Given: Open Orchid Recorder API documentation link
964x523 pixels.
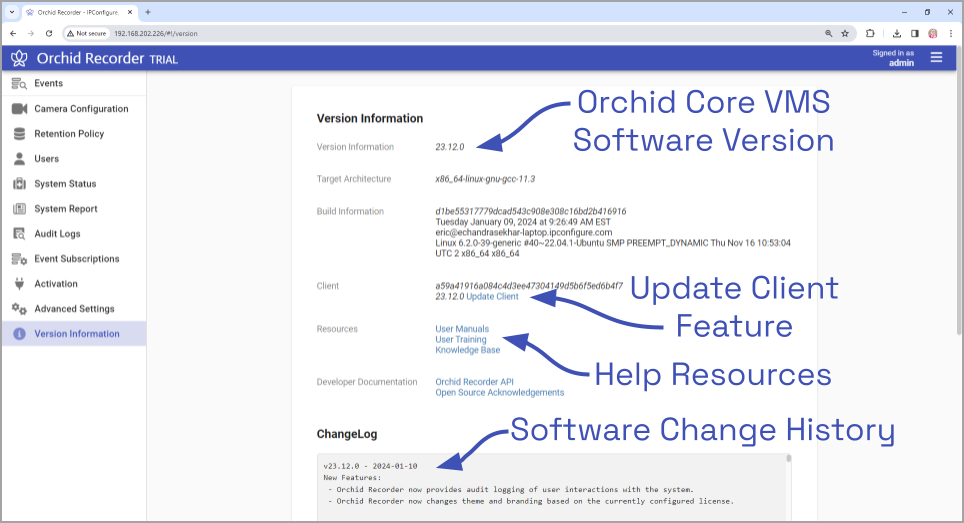Looking at the screenshot, I should click(x=474, y=382).
